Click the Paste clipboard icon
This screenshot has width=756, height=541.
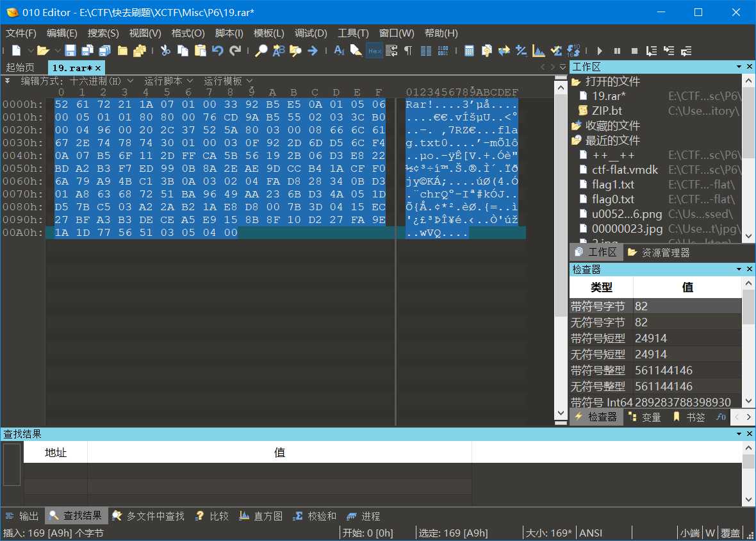[200, 51]
